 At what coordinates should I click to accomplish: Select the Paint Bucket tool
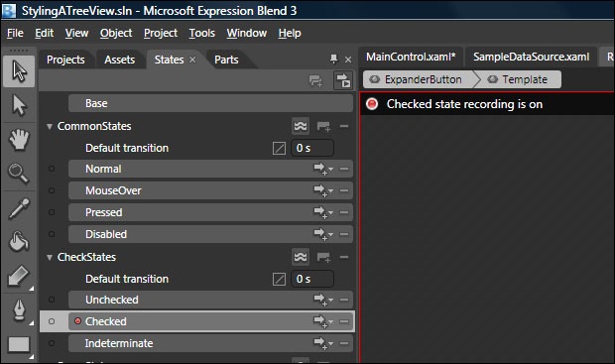point(19,242)
